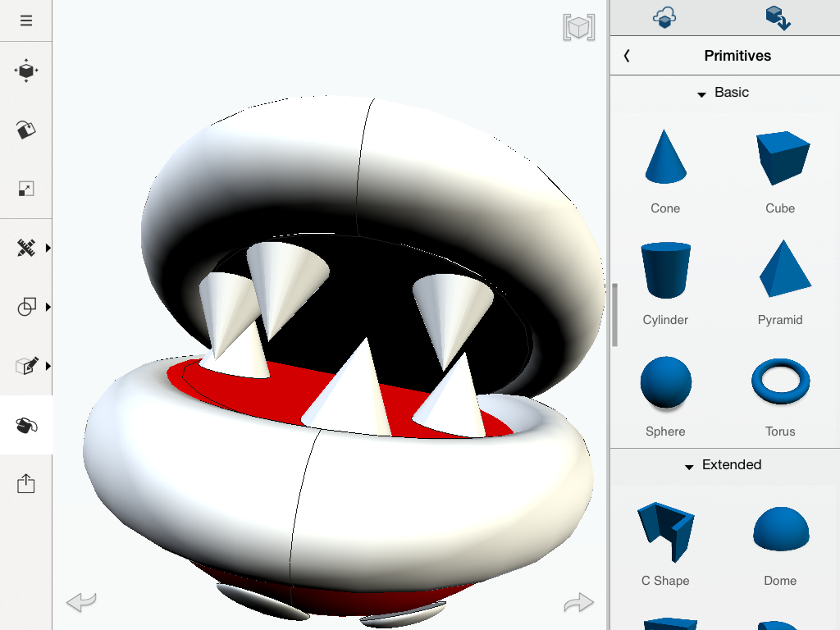This screenshot has width=840, height=630.
Task: Select the Cube primitive shape
Action: pos(779,158)
